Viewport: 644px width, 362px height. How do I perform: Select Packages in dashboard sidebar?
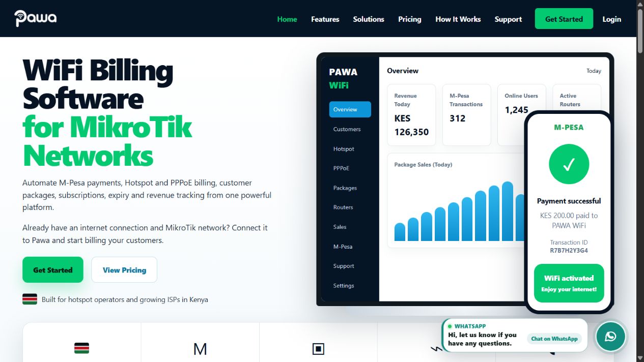(x=345, y=188)
